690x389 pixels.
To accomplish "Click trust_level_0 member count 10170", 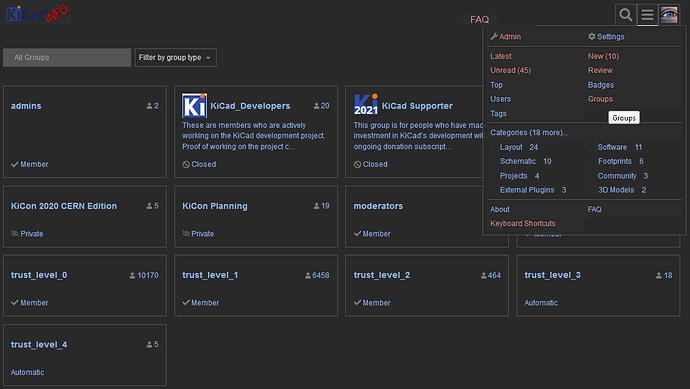I will [144, 275].
